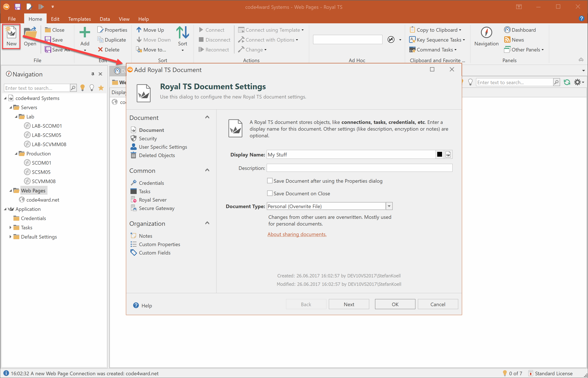Click the New document icon in ribbon
The height and width of the screenshot is (378, 588).
(11, 33)
